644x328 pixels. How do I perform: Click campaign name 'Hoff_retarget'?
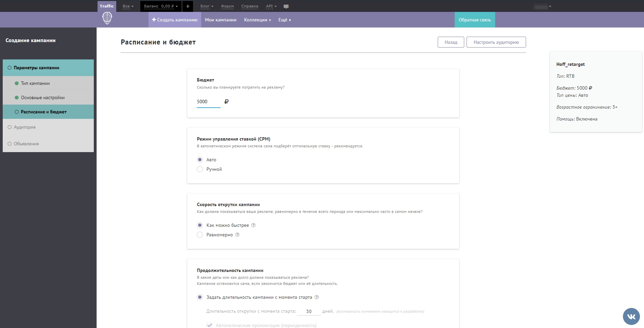(x=571, y=64)
